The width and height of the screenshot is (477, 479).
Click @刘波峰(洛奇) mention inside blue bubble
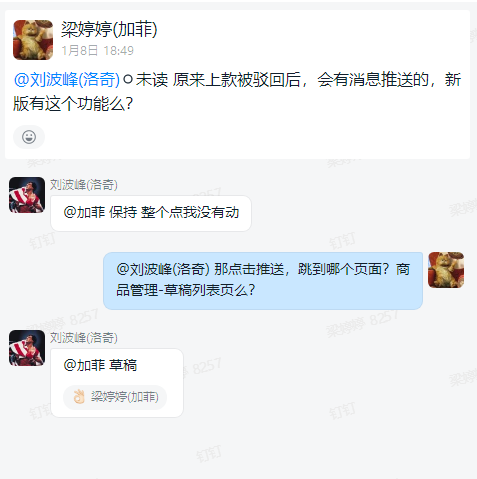click(x=163, y=269)
